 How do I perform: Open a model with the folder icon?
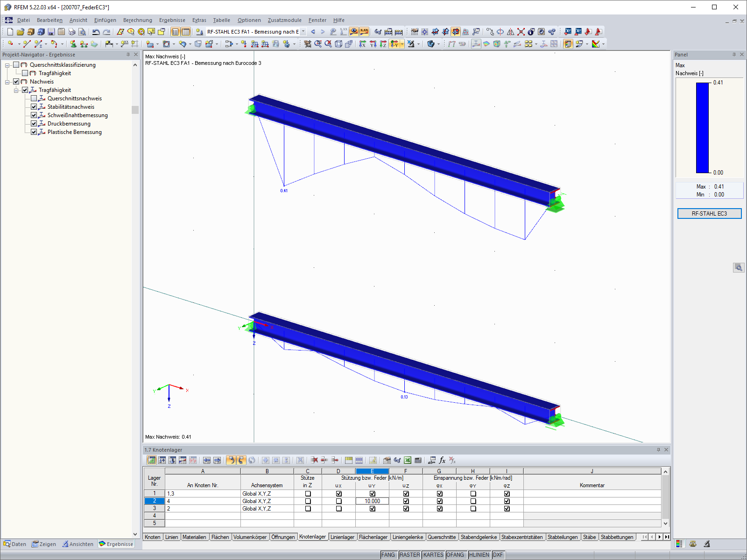tap(21, 32)
